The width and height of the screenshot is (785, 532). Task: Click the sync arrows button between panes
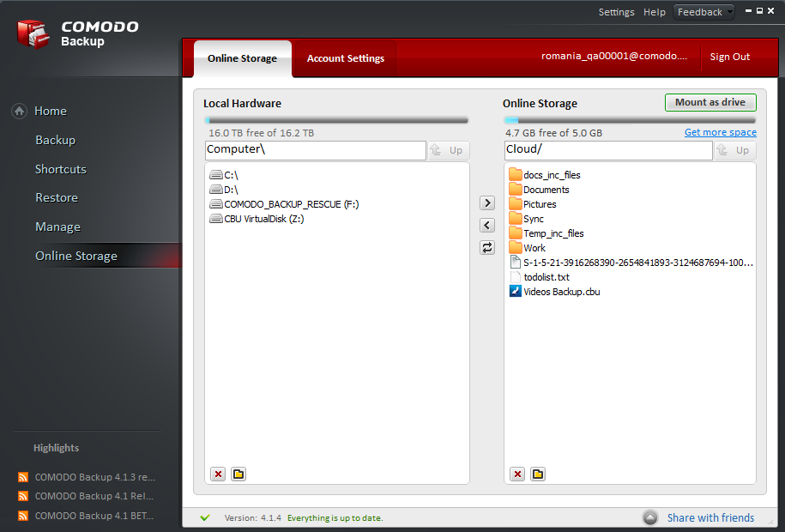click(x=487, y=247)
